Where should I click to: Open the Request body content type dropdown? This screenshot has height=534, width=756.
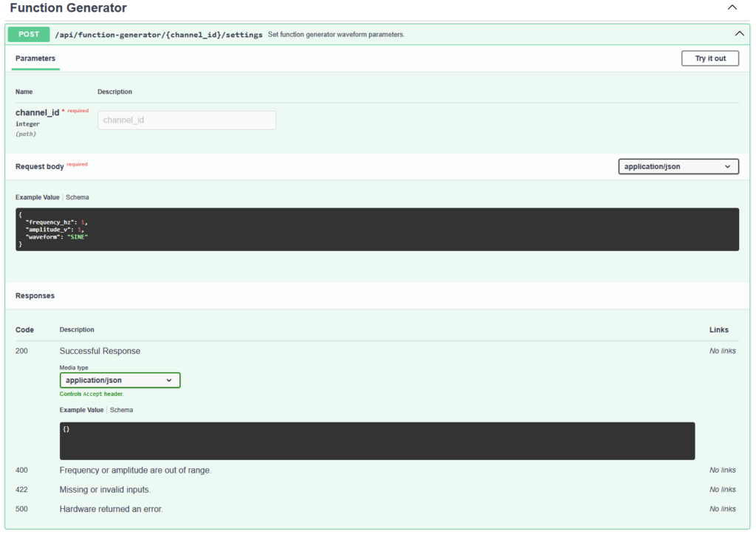click(678, 167)
